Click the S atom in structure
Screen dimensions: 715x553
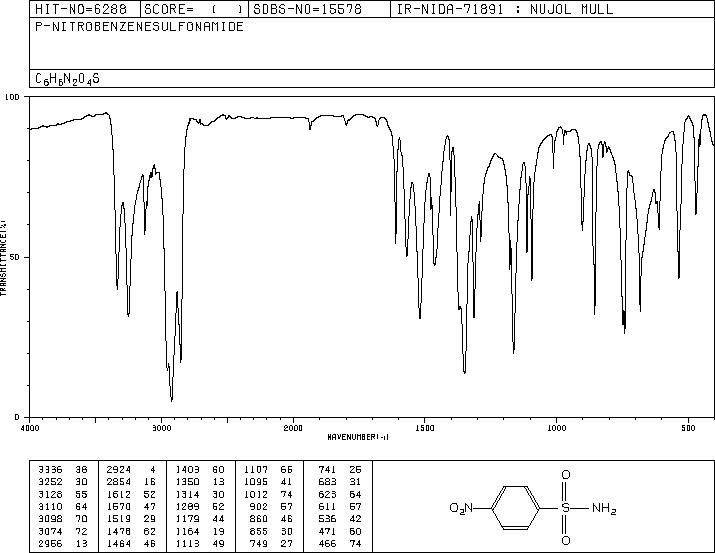[565, 507]
